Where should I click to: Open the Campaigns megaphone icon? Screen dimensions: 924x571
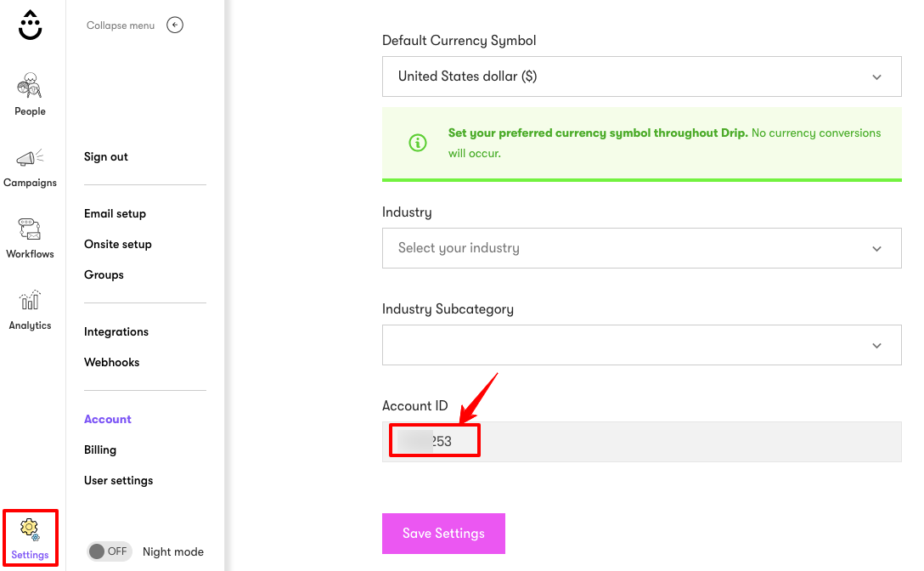click(30, 158)
